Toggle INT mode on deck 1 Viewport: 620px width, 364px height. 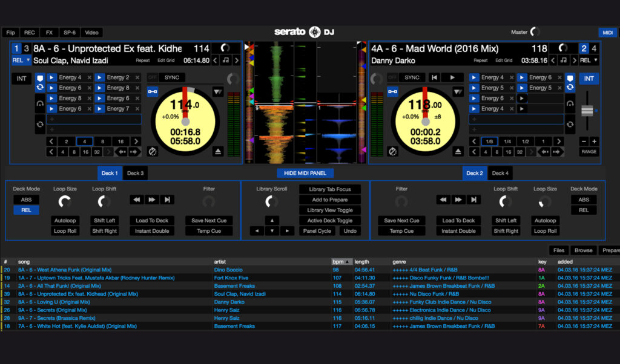(21, 79)
